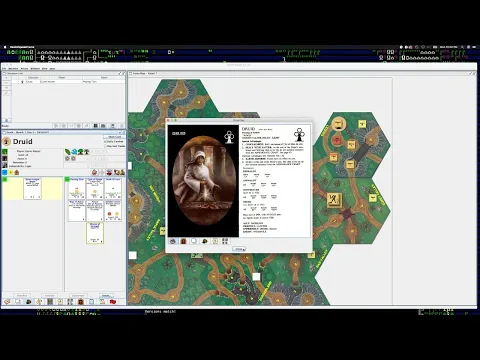Image resolution: width=480 pixels, height=360 pixels.
Task: Click the blue chit icon next to the leaf
Action: pyautogui.click(x=74, y=152)
